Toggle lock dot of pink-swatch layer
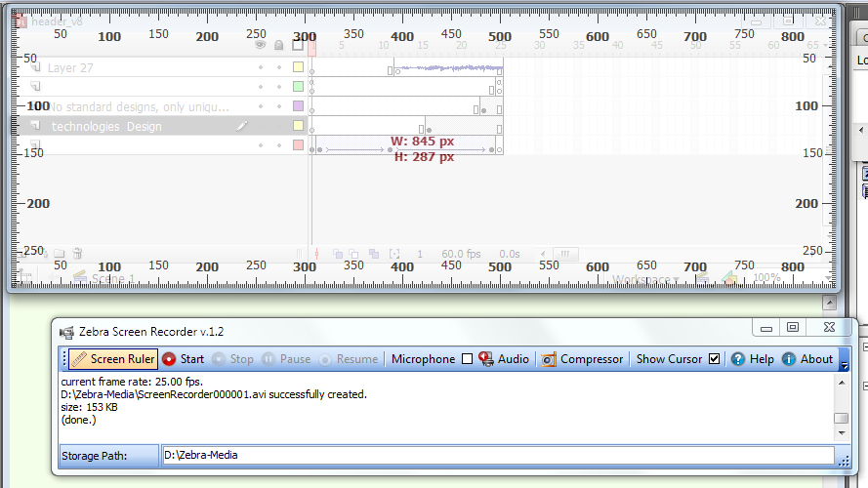Viewport: 868px width, 488px height. tap(279, 145)
